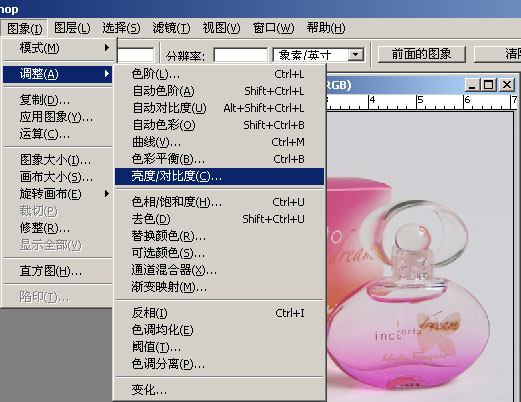Open 色调分离(P)... dialog
Screen dimensions: 521x402
(x=219, y=364)
